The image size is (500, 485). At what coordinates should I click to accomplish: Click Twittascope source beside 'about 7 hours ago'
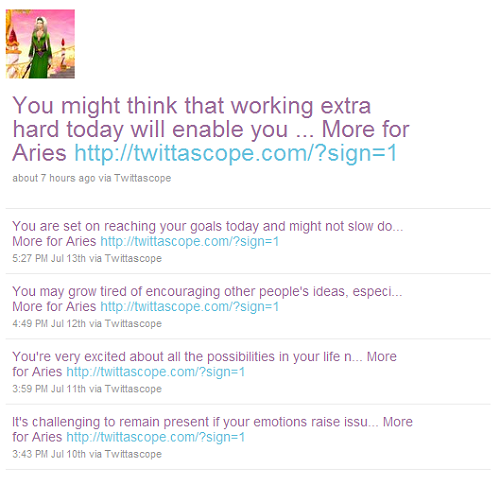tap(143, 178)
